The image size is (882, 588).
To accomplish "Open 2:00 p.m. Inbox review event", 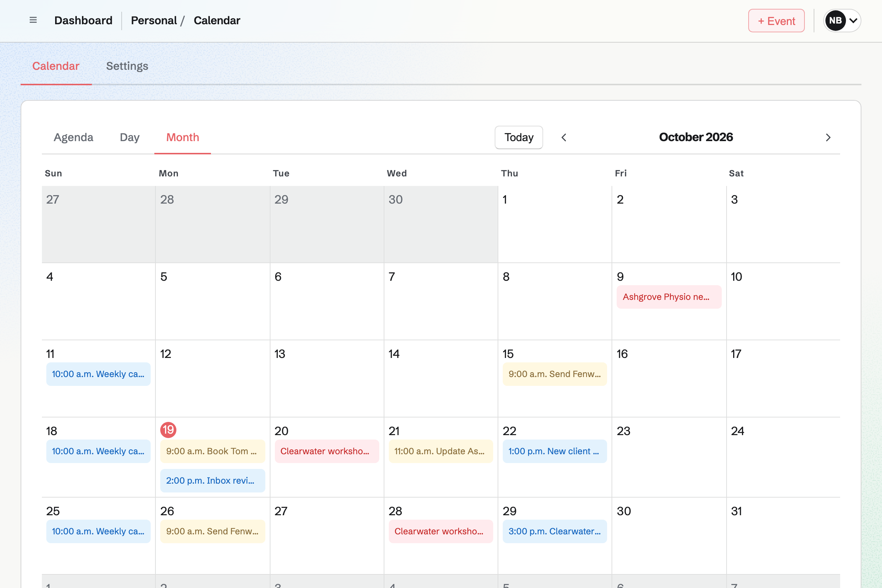I will click(213, 481).
